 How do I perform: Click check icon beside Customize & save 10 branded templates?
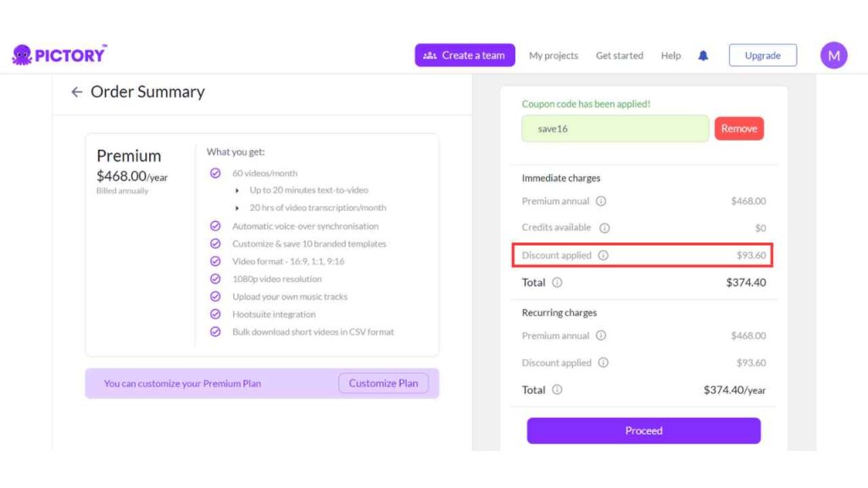215,243
